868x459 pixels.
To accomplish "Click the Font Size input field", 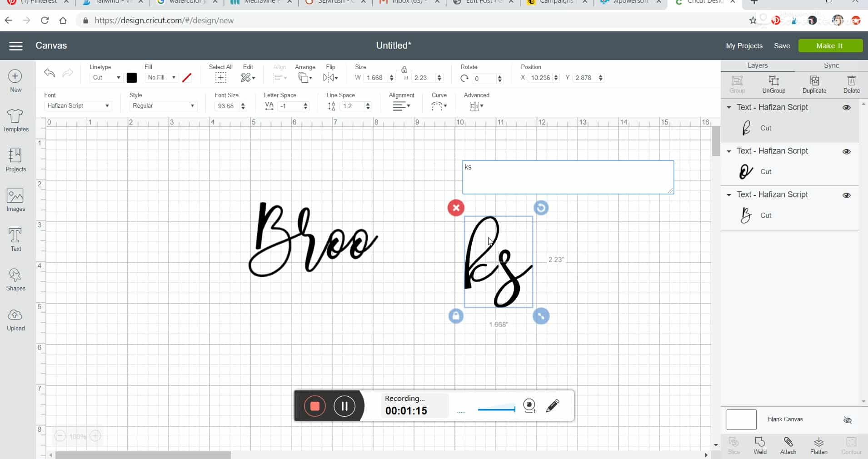I will coord(227,106).
